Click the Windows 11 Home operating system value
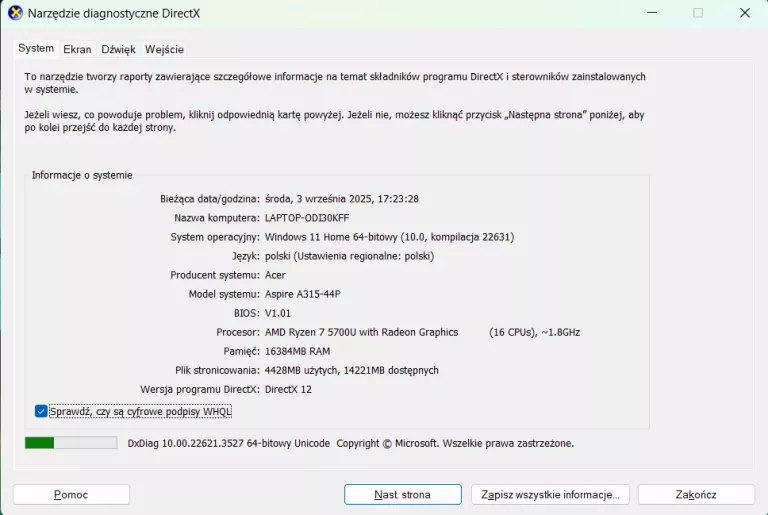The width and height of the screenshot is (768, 515). pos(389,237)
